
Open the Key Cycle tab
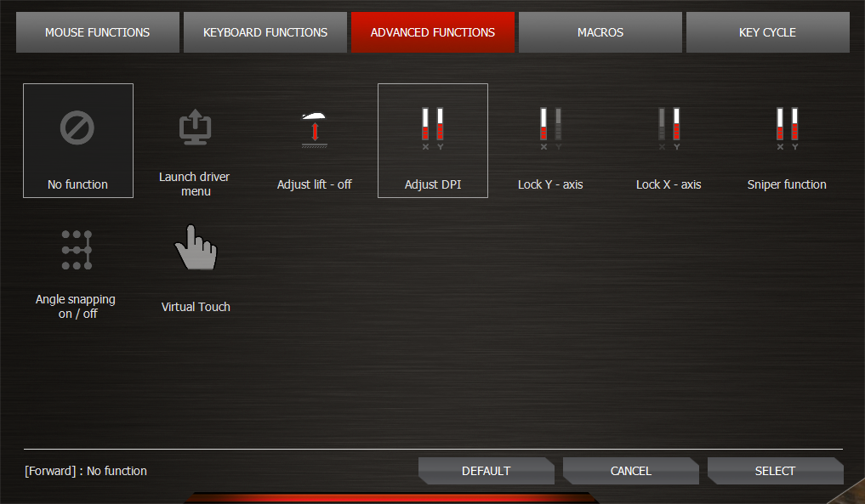coord(767,32)
